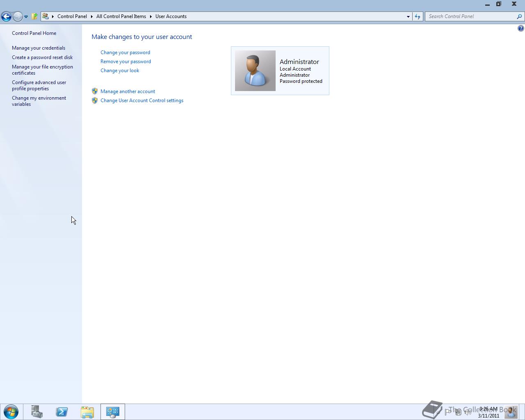Viewport: 525px width, 420px height.
Task: Click the search magnifier icon
Action: click(520, 16)
